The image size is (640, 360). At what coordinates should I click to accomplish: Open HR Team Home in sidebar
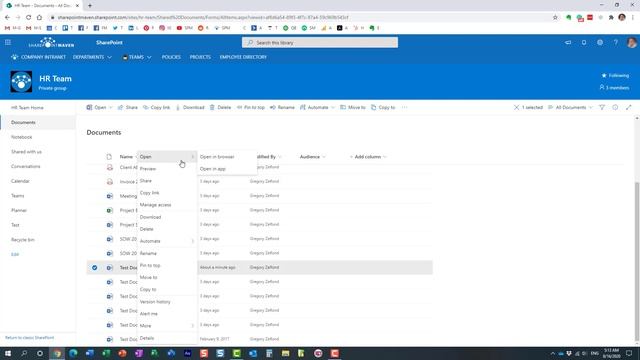[27, 108]
